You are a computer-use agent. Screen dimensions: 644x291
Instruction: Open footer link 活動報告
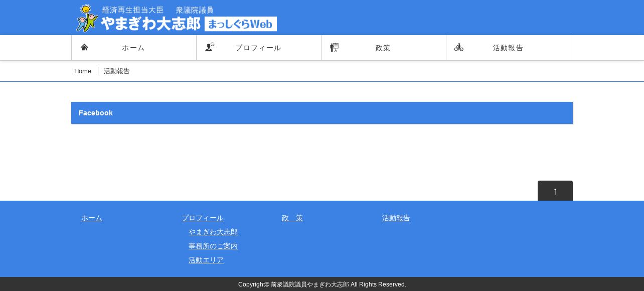tap(396, 218)
